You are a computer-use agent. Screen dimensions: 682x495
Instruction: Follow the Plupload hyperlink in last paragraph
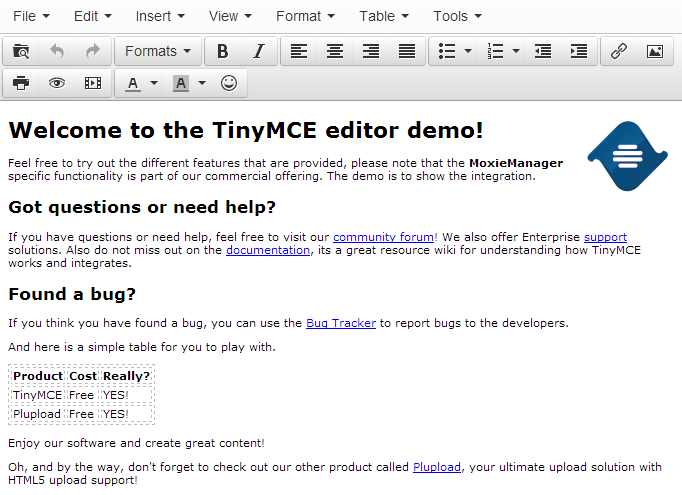(x=437, y=467)
